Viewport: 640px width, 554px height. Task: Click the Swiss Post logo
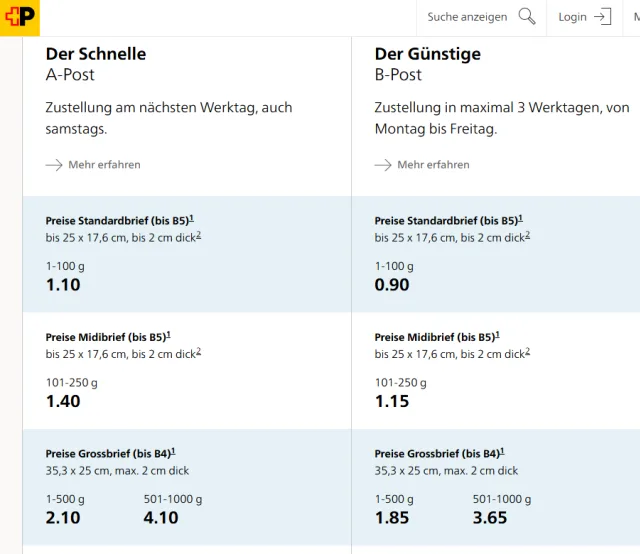click(20, 17)
